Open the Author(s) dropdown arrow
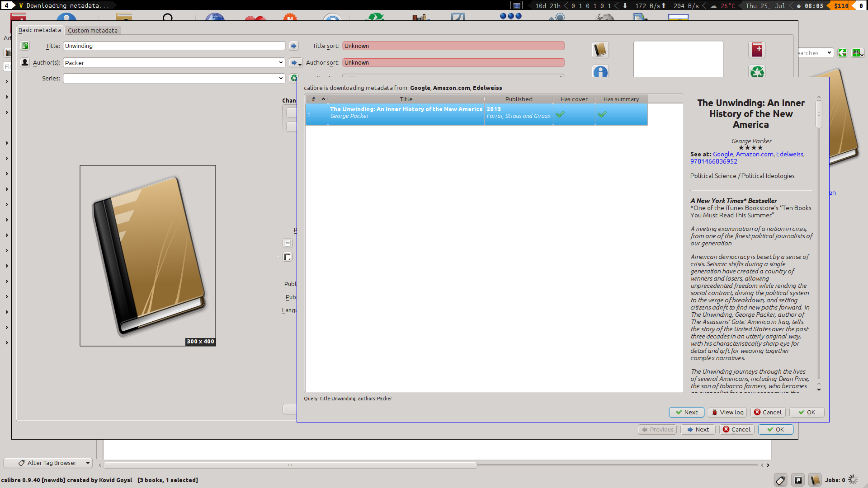Image resolution: width=868 pixels, height=488 pixels. (281, 63)
